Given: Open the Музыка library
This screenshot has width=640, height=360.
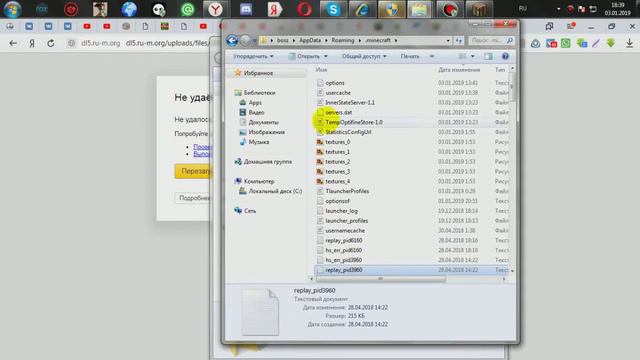Looking at the screenshot, I should 258,142.
